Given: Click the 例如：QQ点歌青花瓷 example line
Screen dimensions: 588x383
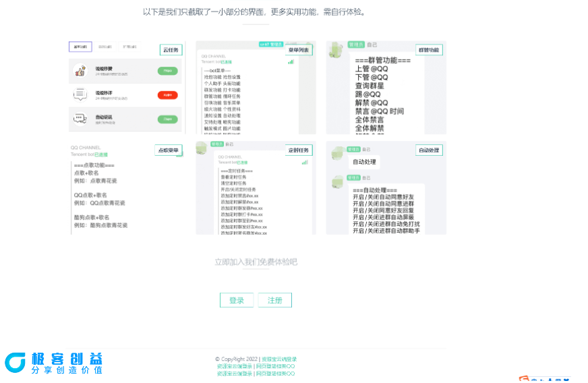Looking at the screenshot, I should tap(99, 203).
